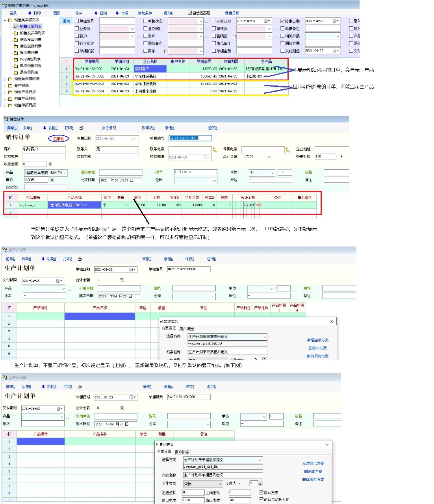Click the 执行情况 button in 销售订单

pos(109,128)
